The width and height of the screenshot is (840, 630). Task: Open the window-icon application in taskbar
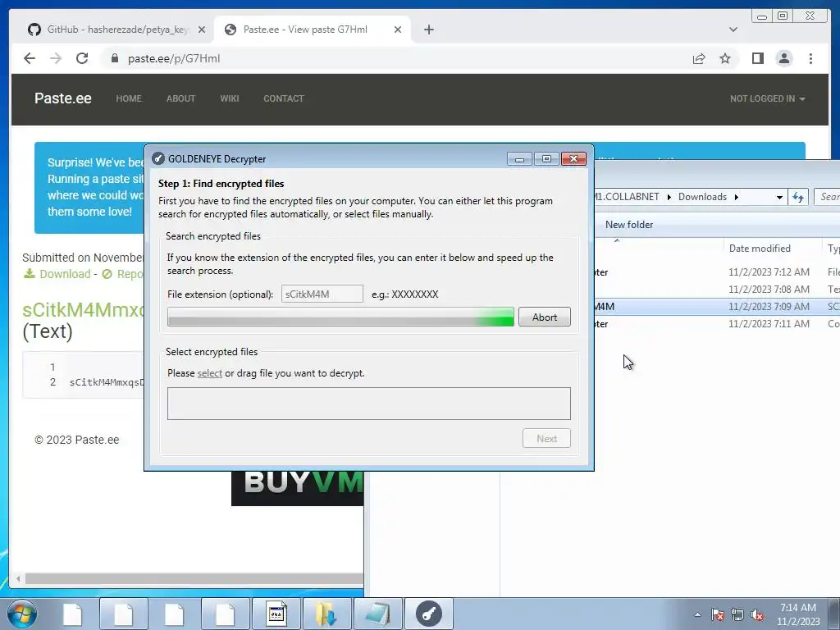tap(276, 614)
